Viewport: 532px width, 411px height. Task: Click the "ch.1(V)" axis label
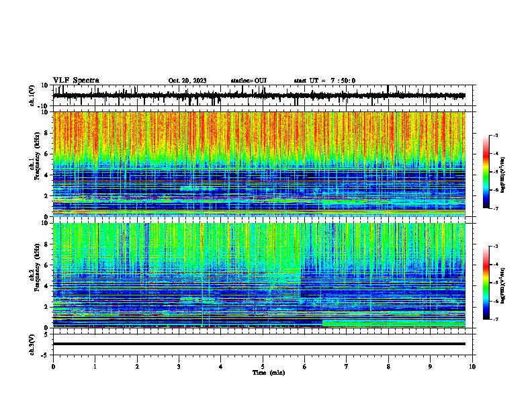coord(32,95)
